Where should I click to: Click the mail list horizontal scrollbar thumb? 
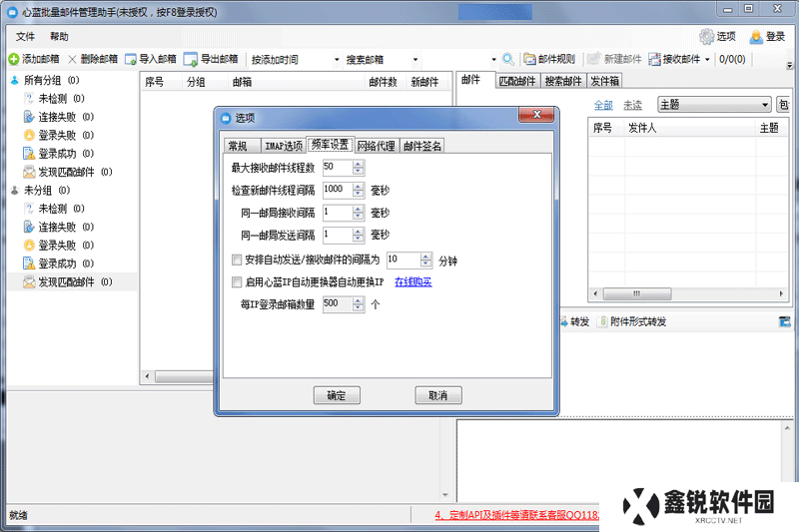tap(637, 293)
